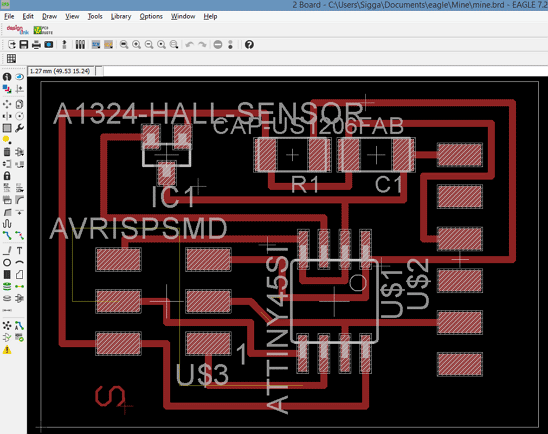Select the Ripup tool
Screen dimensions: 548x434
(x=20, y=236)
